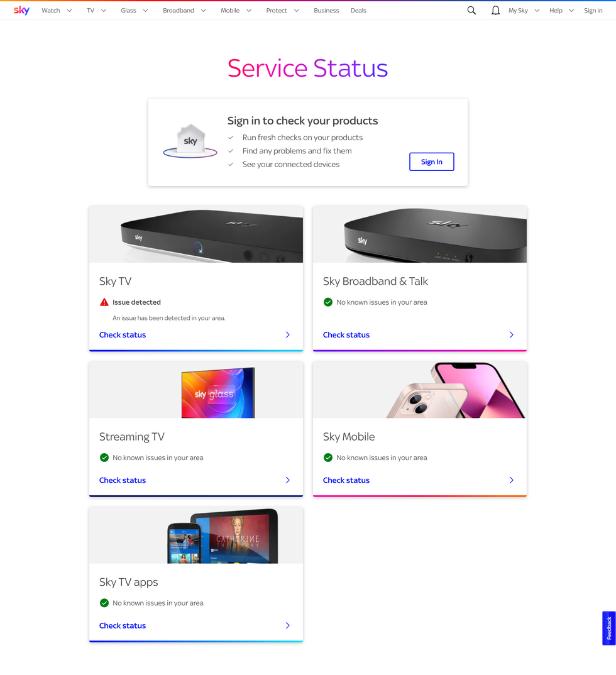Click the Sign In button

432,162
